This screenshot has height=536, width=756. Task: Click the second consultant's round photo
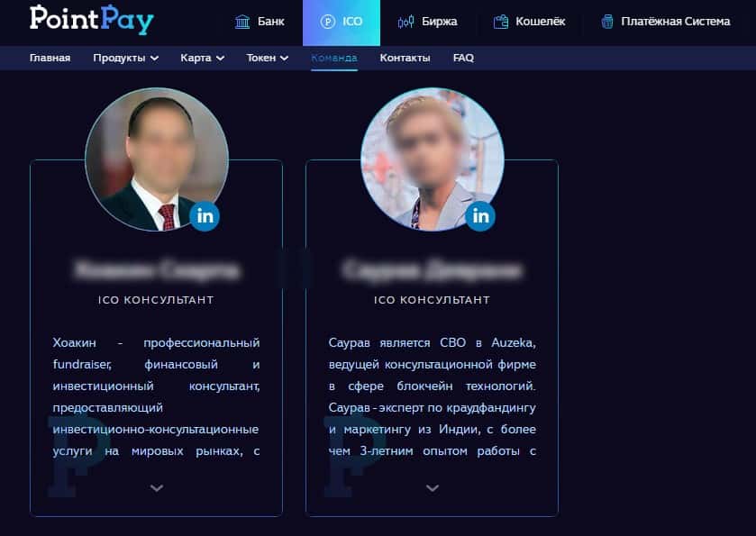click(433, 159)
